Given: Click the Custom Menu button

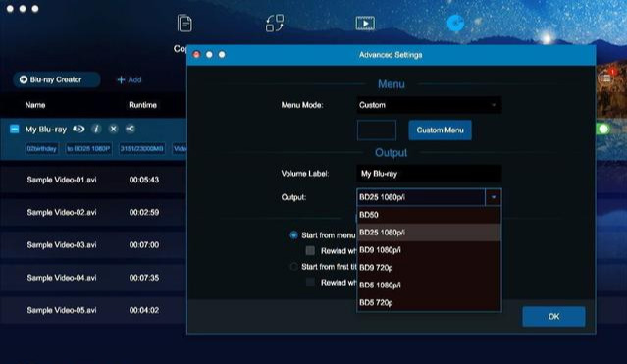Looking at the screenshot, I should coord(440,130).
